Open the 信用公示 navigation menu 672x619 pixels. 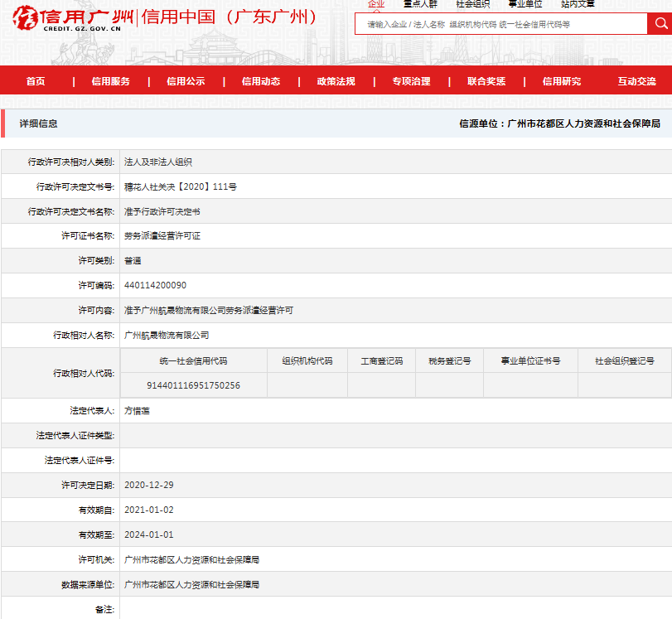click(x=186, y=81)
